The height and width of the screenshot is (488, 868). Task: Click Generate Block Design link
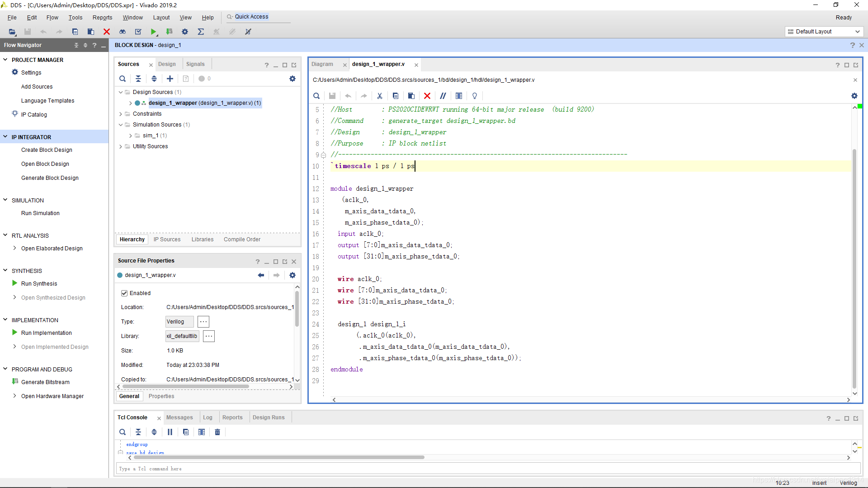pyautogui.click(x=50, y=178)
